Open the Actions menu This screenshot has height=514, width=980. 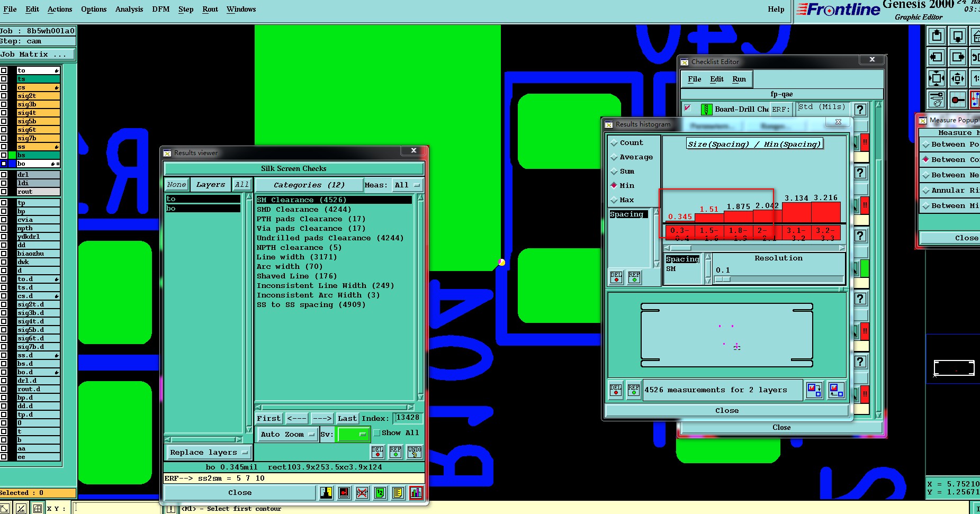(x=60, y=10)
